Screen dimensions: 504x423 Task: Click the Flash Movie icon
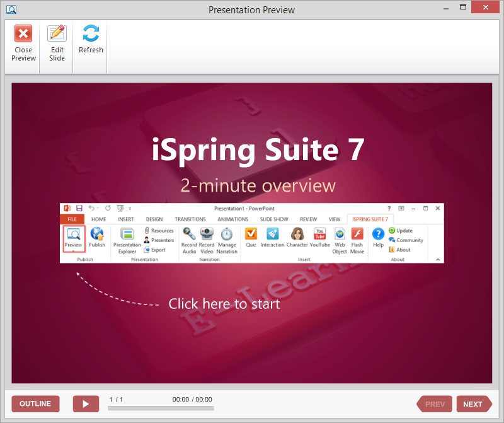click(x=357, y=235)
